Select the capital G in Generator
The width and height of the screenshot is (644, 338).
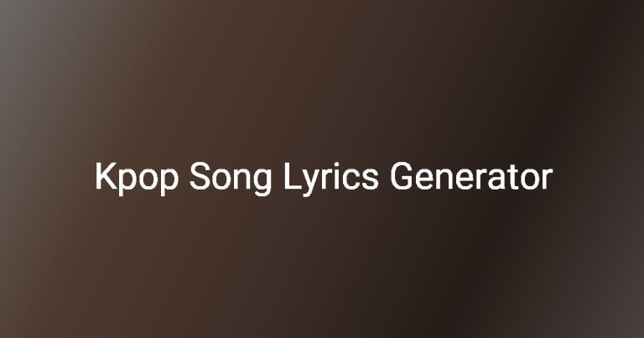tap(402, 176)
